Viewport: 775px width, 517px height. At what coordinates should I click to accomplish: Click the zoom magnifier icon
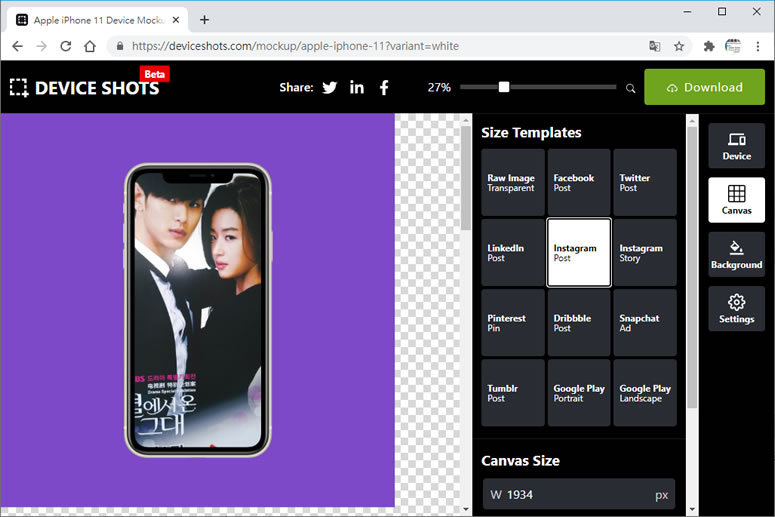[x=630, y=88]
